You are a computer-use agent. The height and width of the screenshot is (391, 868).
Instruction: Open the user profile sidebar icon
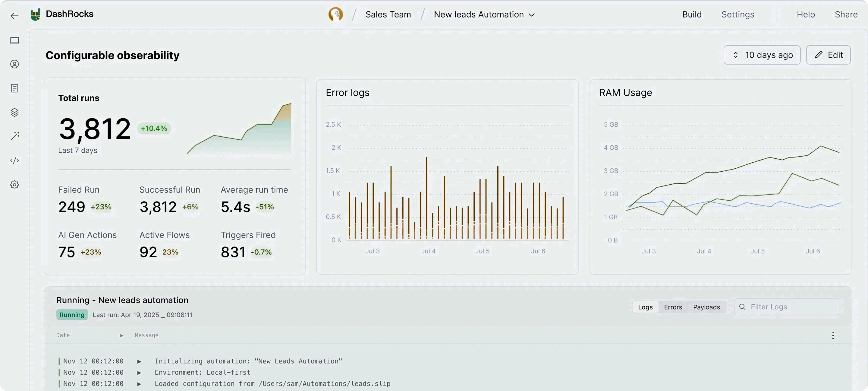click(x=14, y=64)
